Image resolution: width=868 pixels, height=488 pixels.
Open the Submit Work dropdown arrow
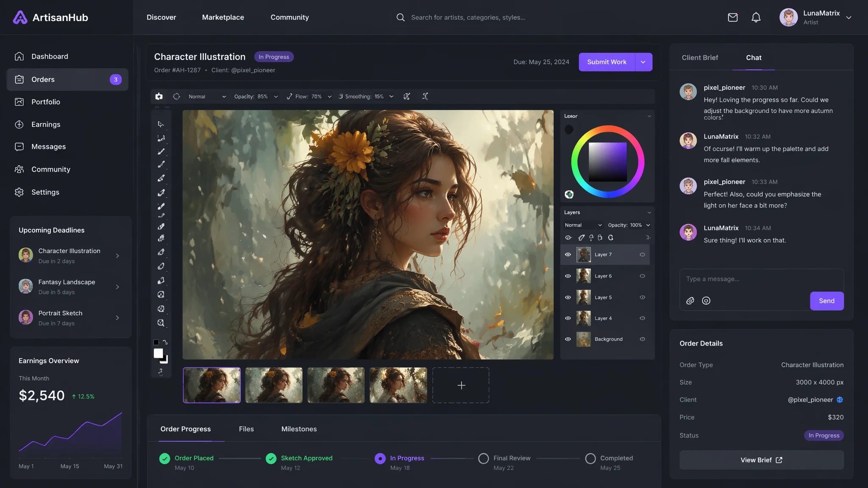pyautogui.click(x=643, y=62)
